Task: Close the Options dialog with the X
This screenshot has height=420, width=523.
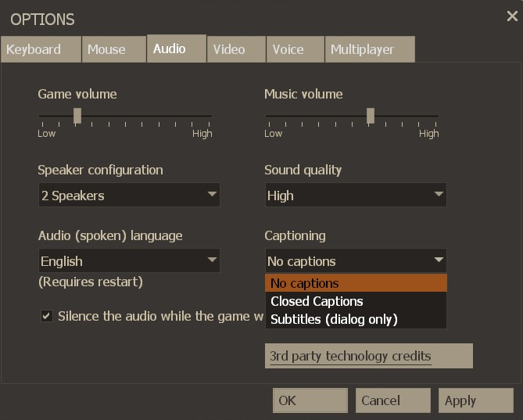Action: pyautogui.click(x=512, y=16)
